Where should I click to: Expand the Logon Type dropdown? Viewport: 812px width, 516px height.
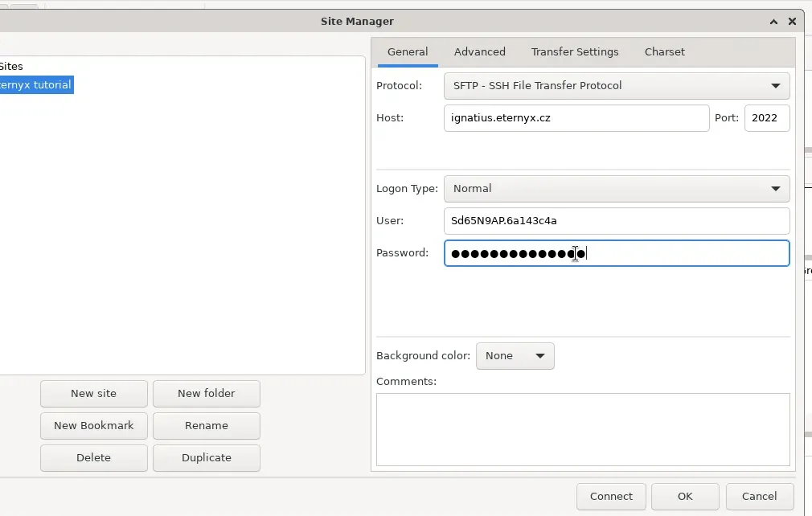coord(617,189)
